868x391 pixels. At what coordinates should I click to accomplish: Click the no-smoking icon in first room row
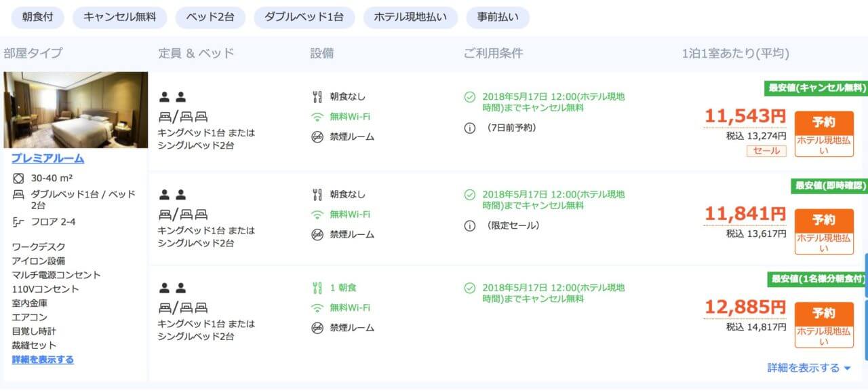317,137
